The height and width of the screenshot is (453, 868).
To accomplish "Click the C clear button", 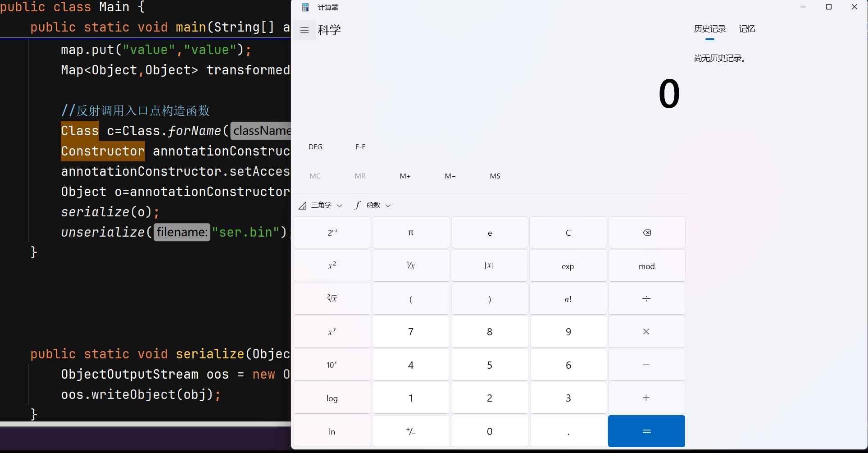I will [568, 233].
